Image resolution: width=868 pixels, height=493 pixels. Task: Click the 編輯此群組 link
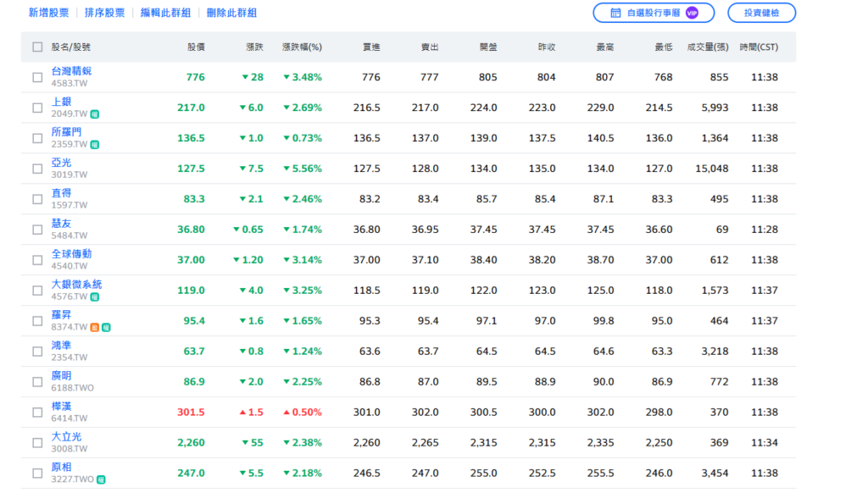165,13
